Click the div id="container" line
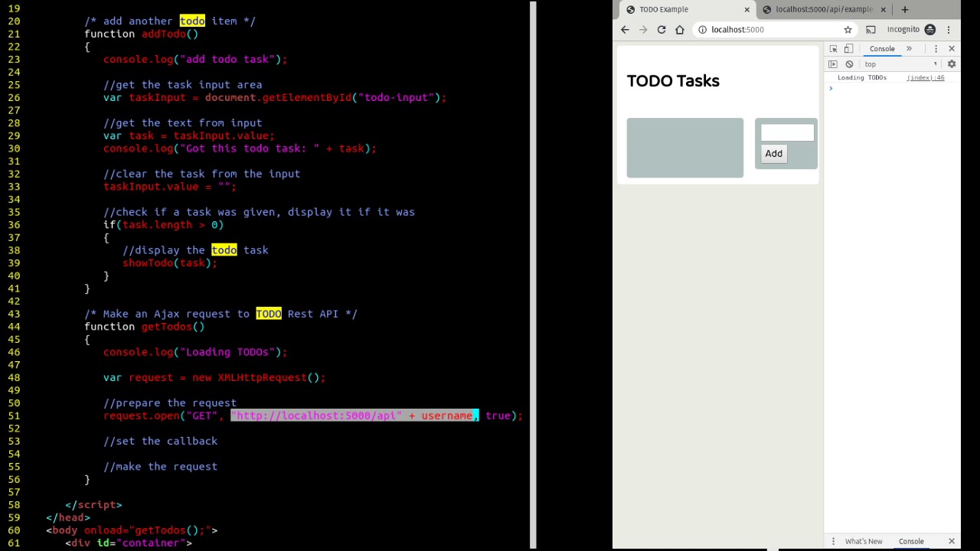This screenshot has height=551, width=980. pos(129,543)
